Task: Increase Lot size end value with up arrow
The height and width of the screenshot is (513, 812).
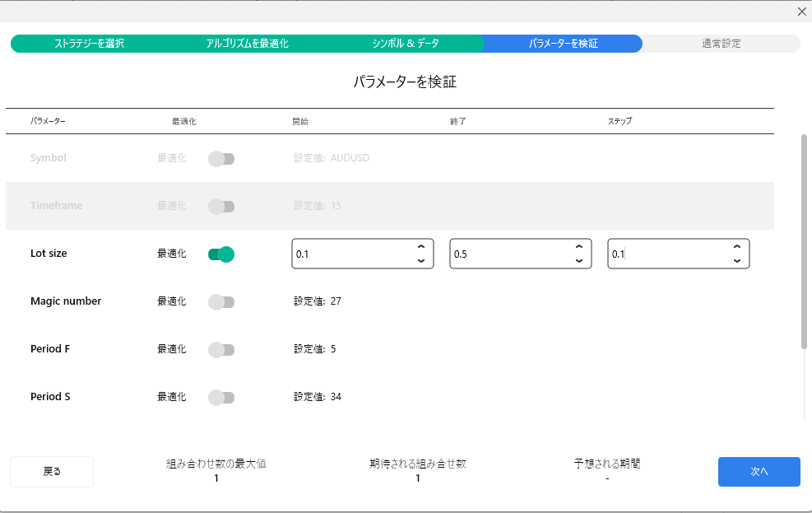Action: 579,247
